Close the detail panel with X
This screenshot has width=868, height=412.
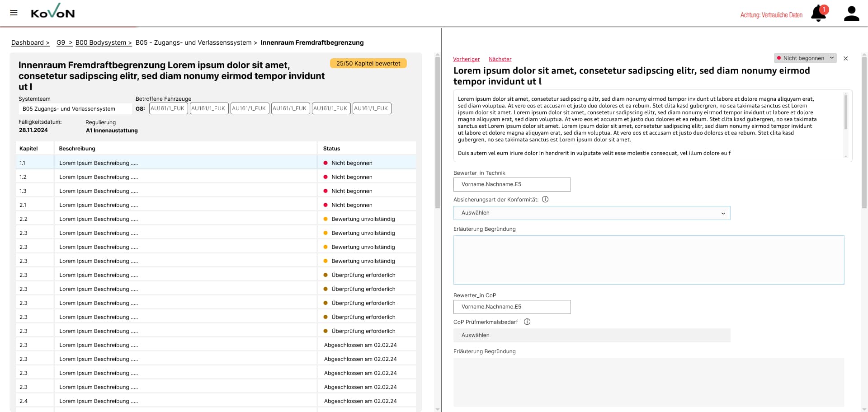coord(845,58)
